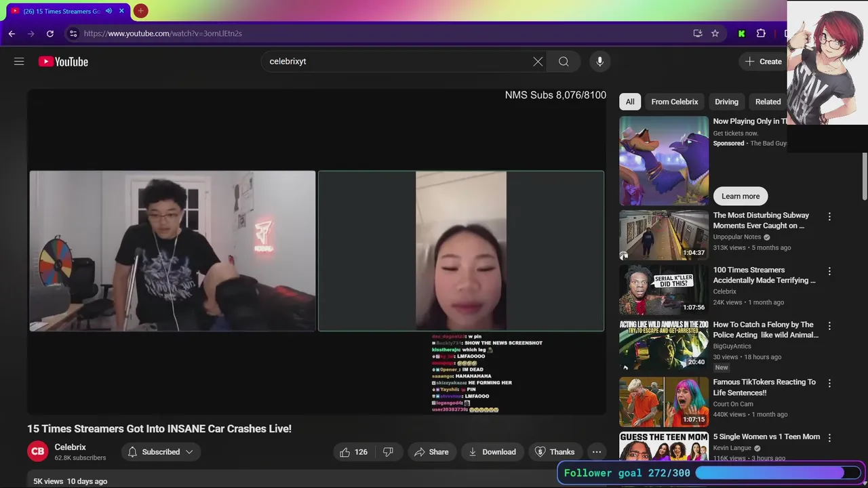Select the All filter chip
868x488 pixels.
click(630, 102)
